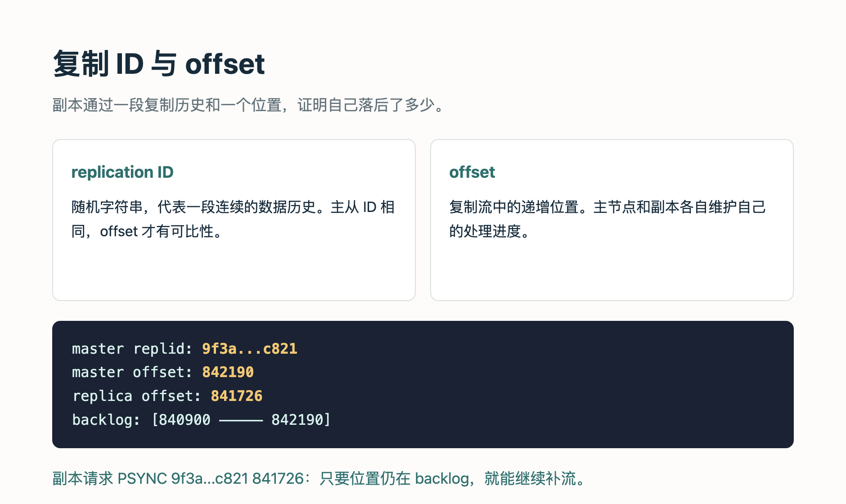Select the replid value 9f3a...c821
This screenshot has width=846, height=504.
click(250, 349)
